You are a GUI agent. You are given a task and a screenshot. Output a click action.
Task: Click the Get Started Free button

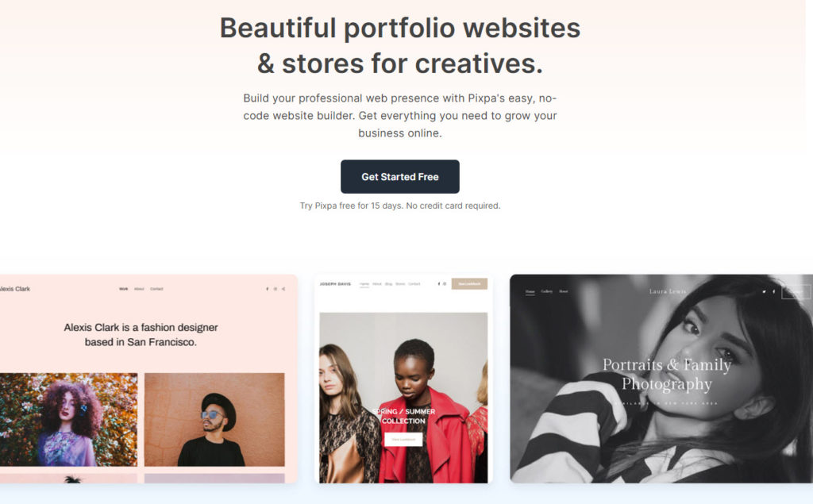point(400,177)
